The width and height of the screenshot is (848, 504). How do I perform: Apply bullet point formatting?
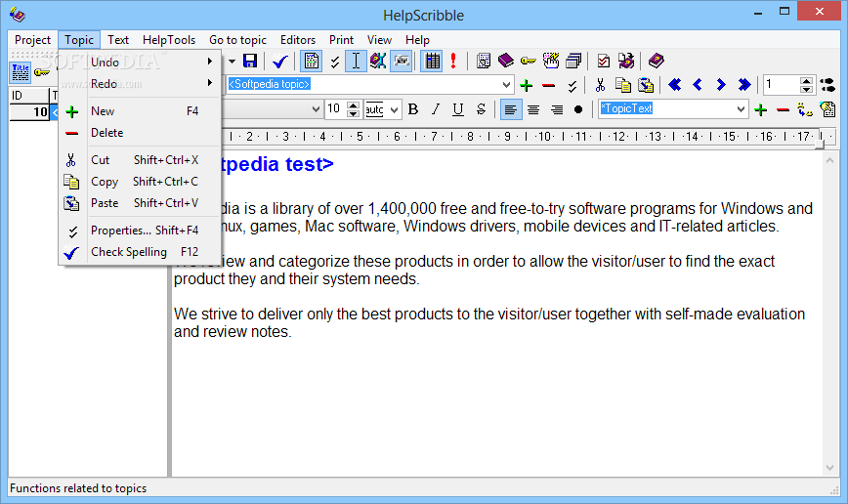point(578,109)
